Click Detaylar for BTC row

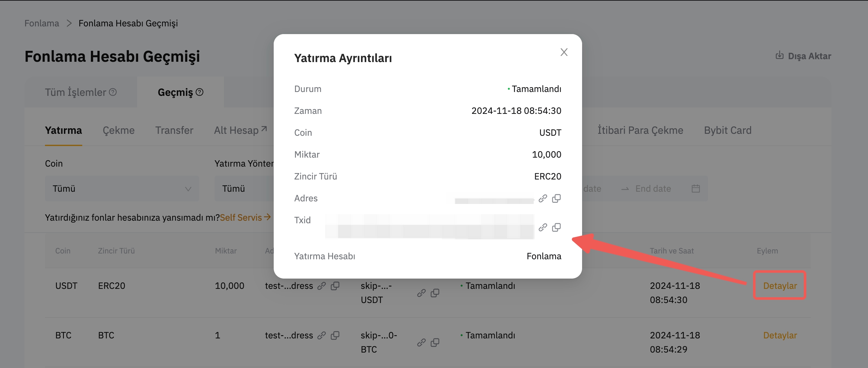[x=780, y=335]
